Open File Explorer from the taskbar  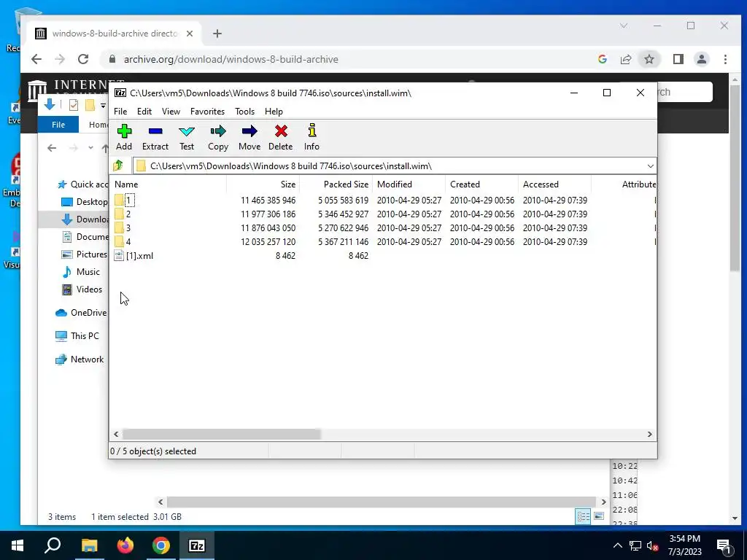(89, 545)
